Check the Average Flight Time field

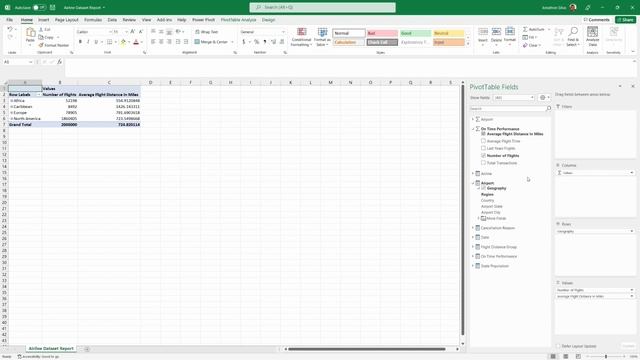pos(483,141)
